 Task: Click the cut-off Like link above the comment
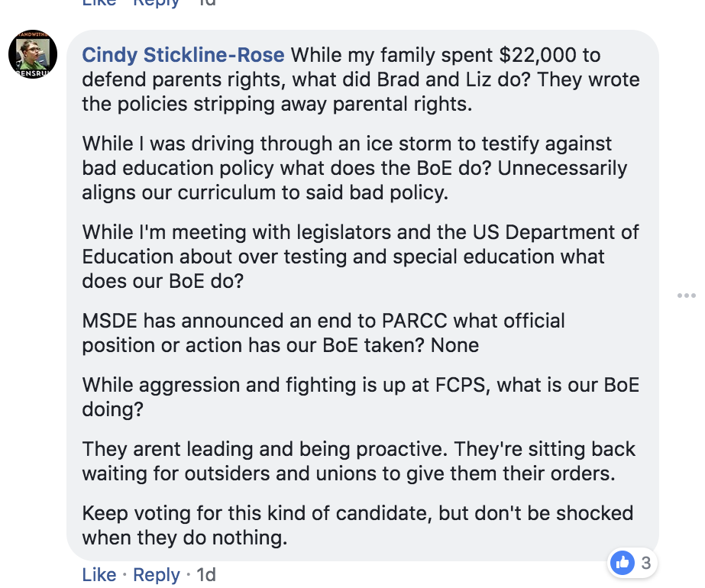point(99,3)
